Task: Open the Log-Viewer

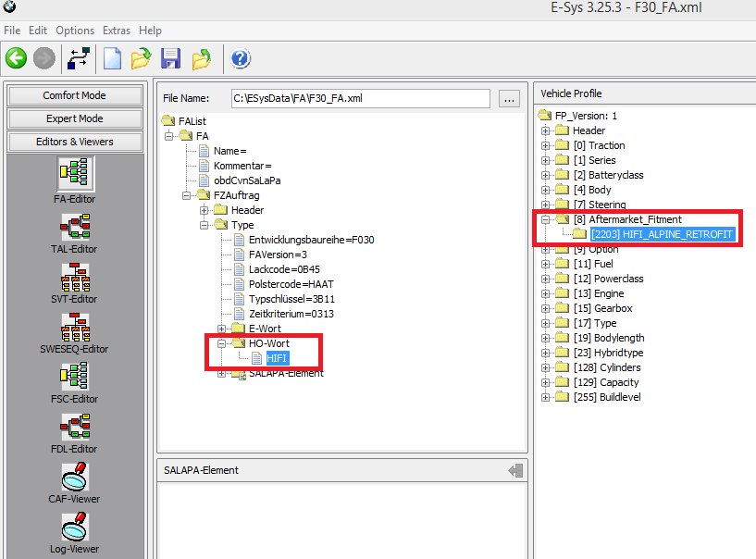Action: point(75,533)
